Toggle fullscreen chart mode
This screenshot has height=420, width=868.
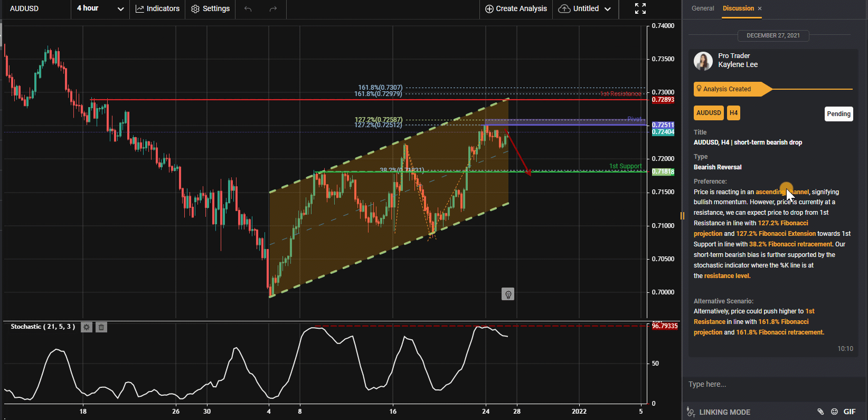click(640, 8)
